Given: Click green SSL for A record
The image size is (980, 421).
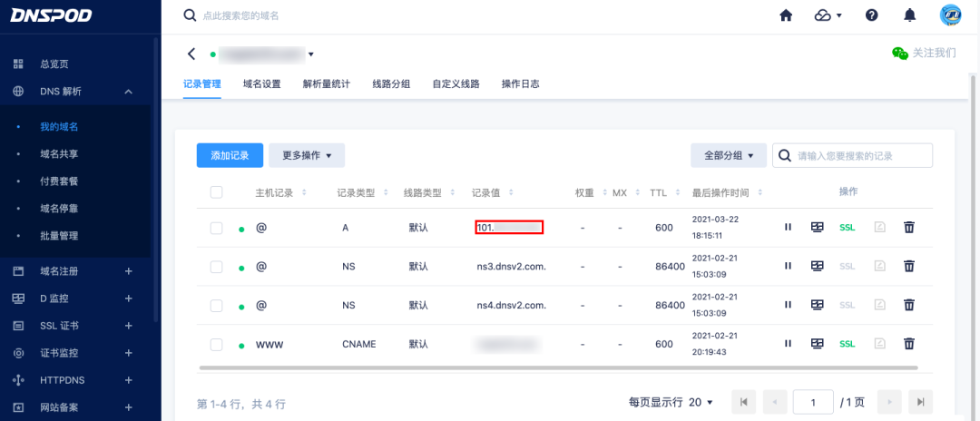Looking at the screenshot, I should [847, 228].
